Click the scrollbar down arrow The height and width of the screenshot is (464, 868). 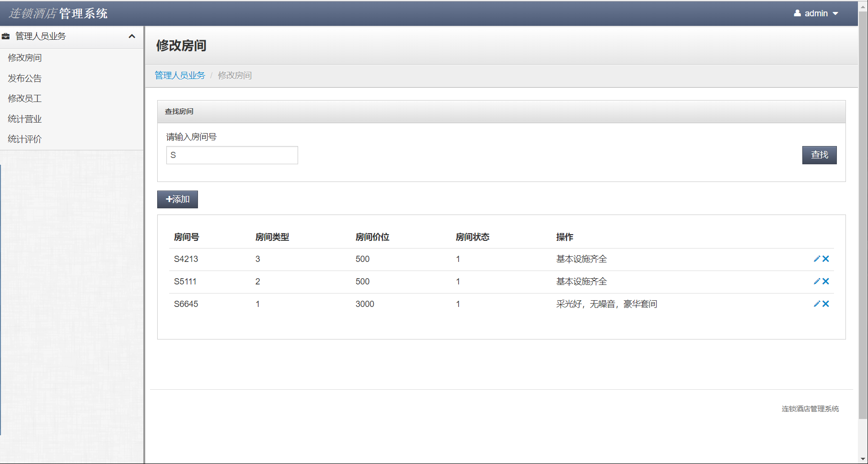[x=863, y=459]
